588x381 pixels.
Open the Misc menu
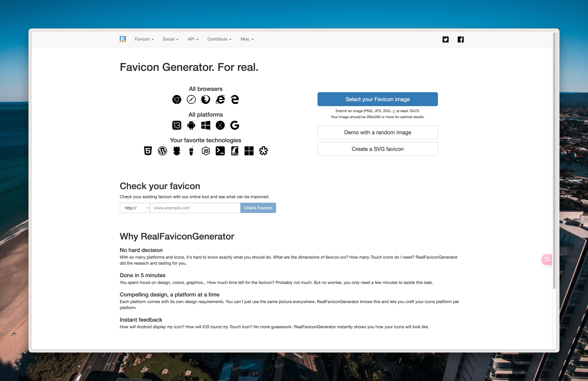[x=247, y=39]
